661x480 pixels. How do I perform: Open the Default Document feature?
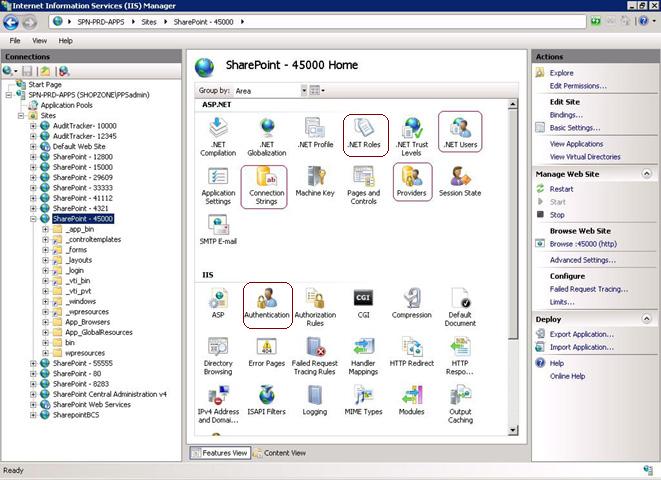460,307
